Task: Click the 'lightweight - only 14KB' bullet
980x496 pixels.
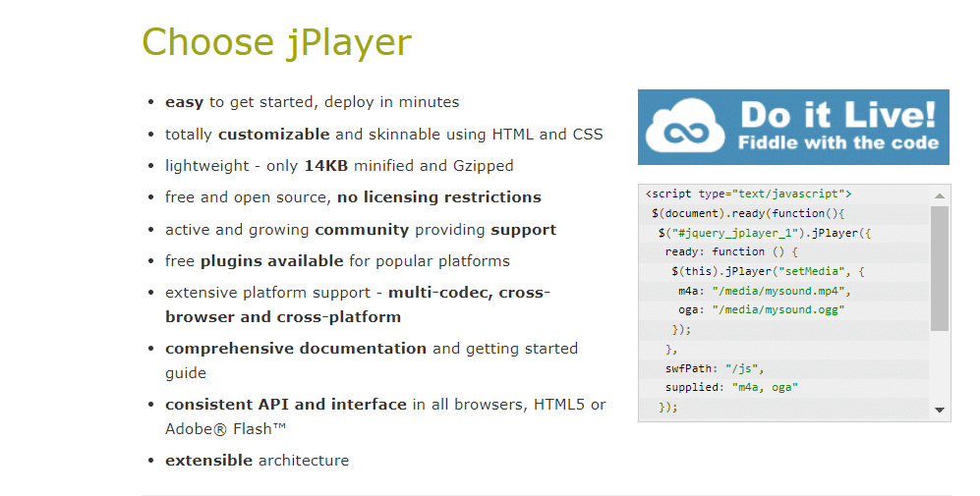Action: (x=339, y=166)
